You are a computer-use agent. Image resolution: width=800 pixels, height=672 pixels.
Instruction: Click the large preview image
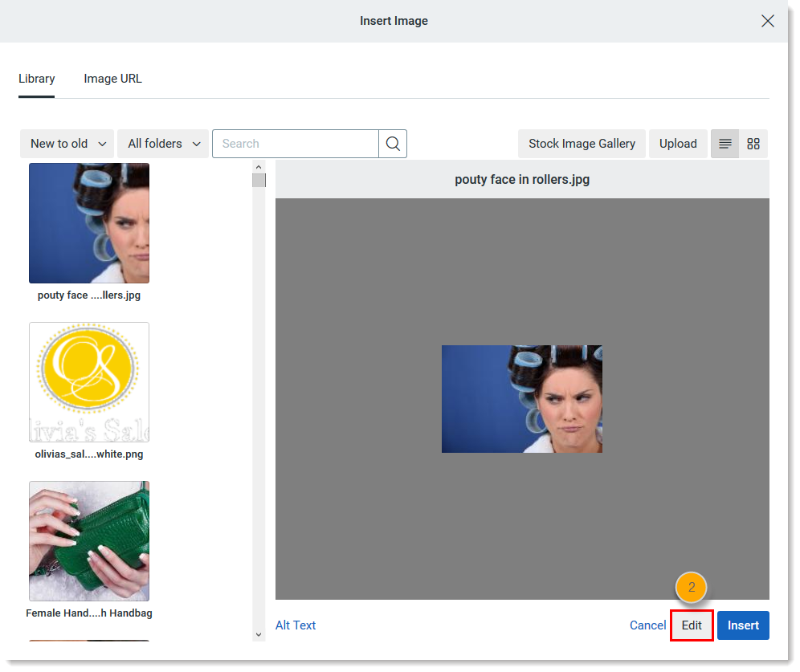522,399
